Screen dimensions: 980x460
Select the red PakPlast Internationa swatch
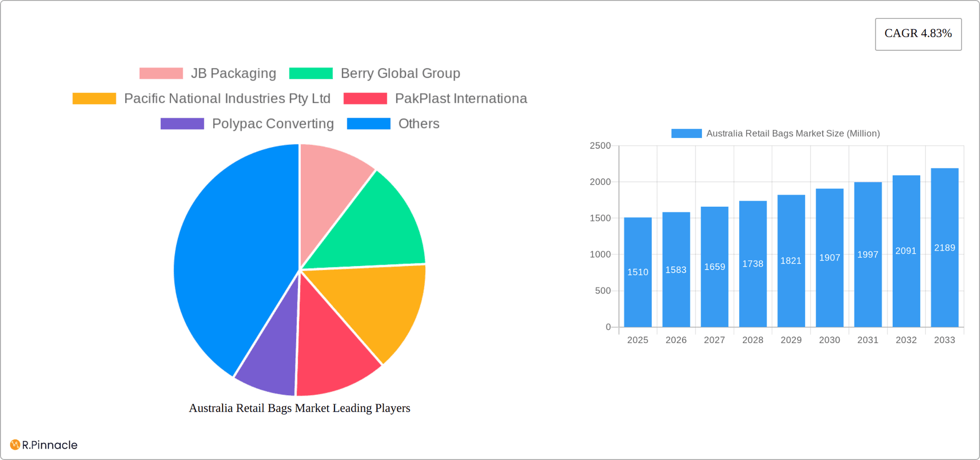pyautogui.click(x=365, y=98)
